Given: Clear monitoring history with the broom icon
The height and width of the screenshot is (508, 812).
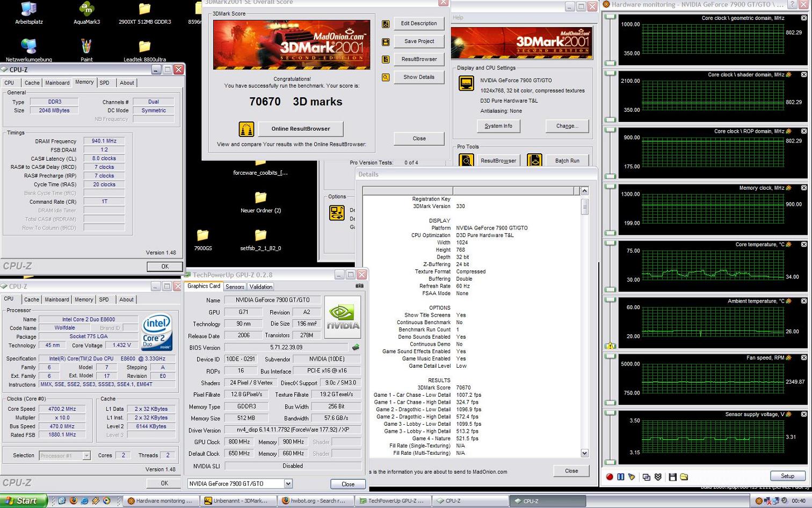Looking at the screenshot, I should (632, 477).
